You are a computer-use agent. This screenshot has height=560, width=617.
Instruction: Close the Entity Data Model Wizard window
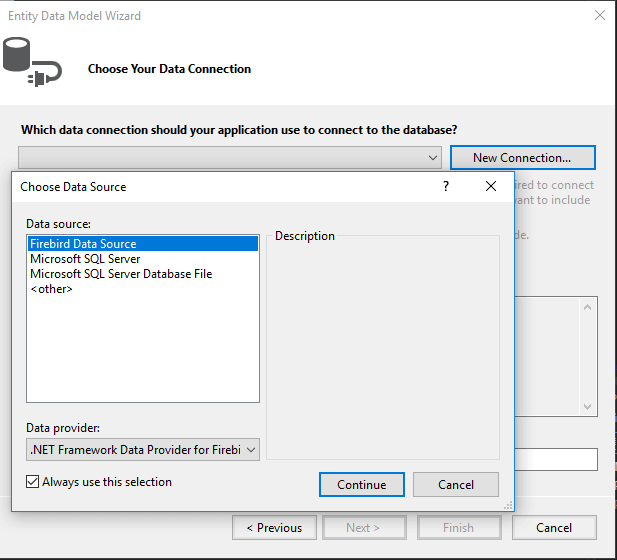point(600,15)
